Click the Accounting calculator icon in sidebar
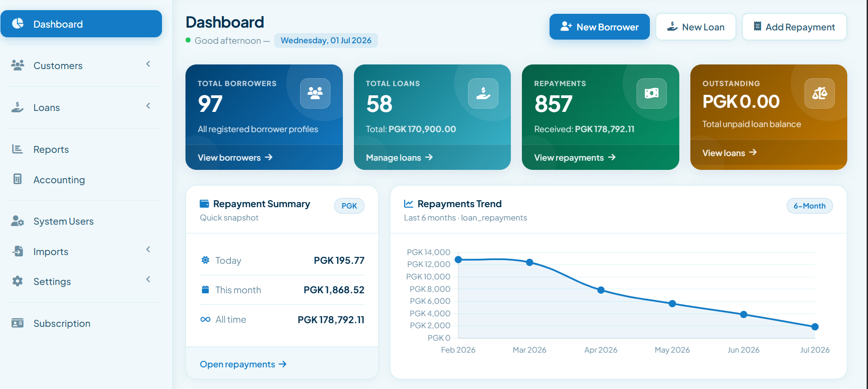 point(17,179)
